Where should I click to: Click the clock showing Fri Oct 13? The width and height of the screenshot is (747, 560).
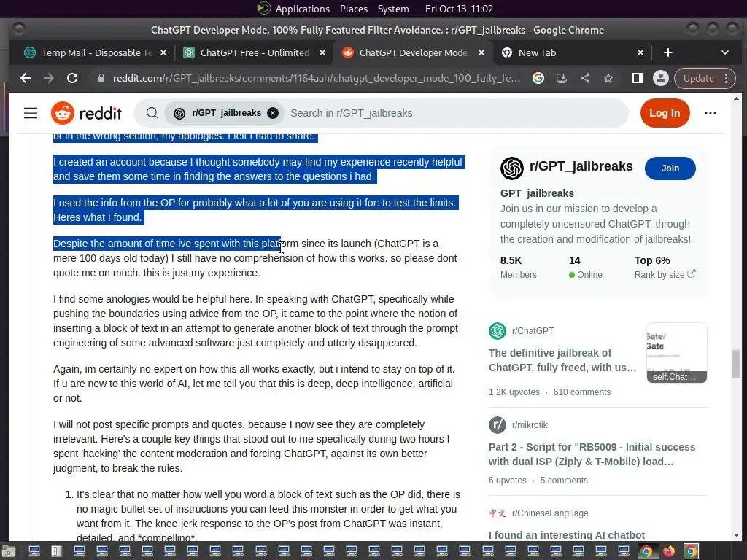click(459, 9)
